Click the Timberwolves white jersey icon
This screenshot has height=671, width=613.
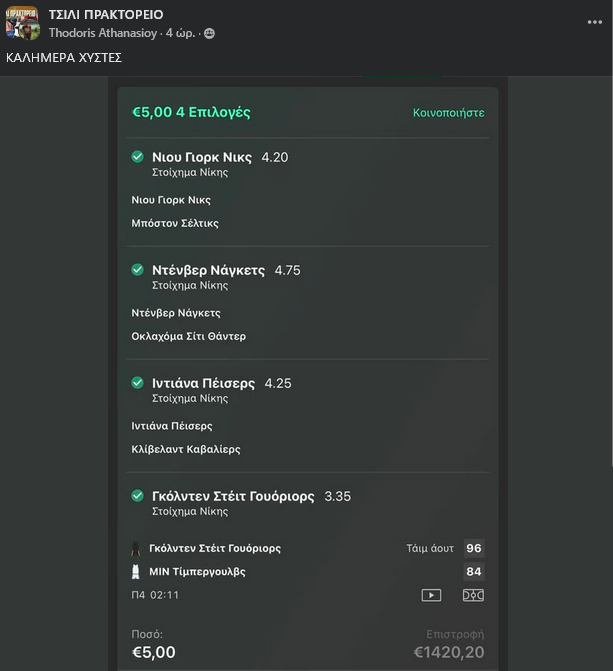136,572
